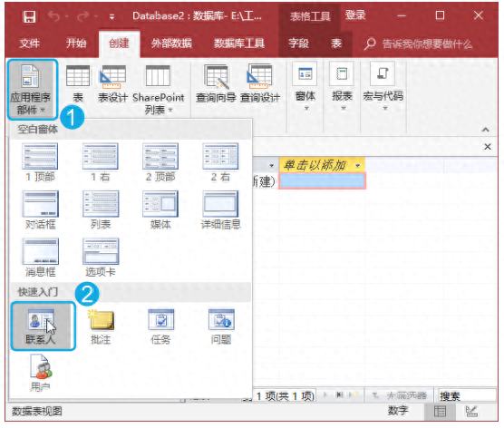Switch to the 创建 tab
The height and width of the screenshot is (428, 504).
119,44
